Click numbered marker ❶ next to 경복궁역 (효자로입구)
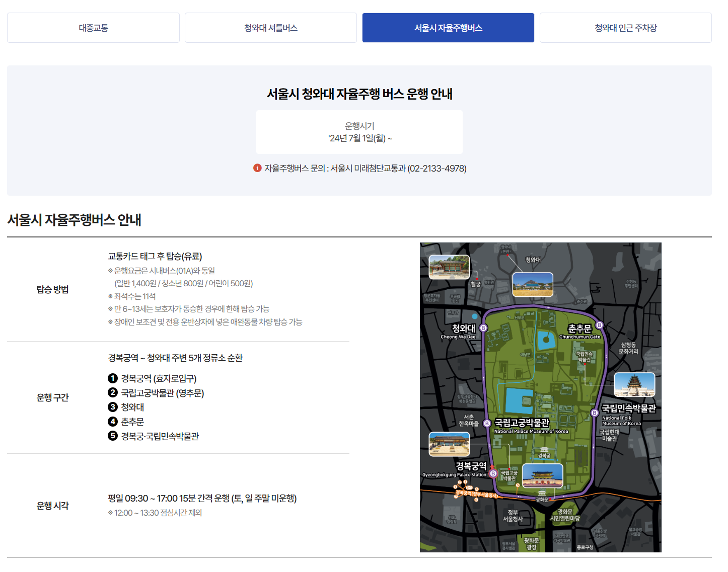The image size is (728, 572). point(112,378)
